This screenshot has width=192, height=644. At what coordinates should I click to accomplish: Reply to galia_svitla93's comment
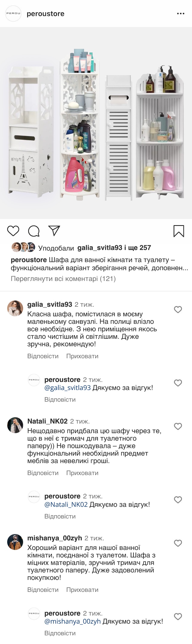tap(43, 356)
